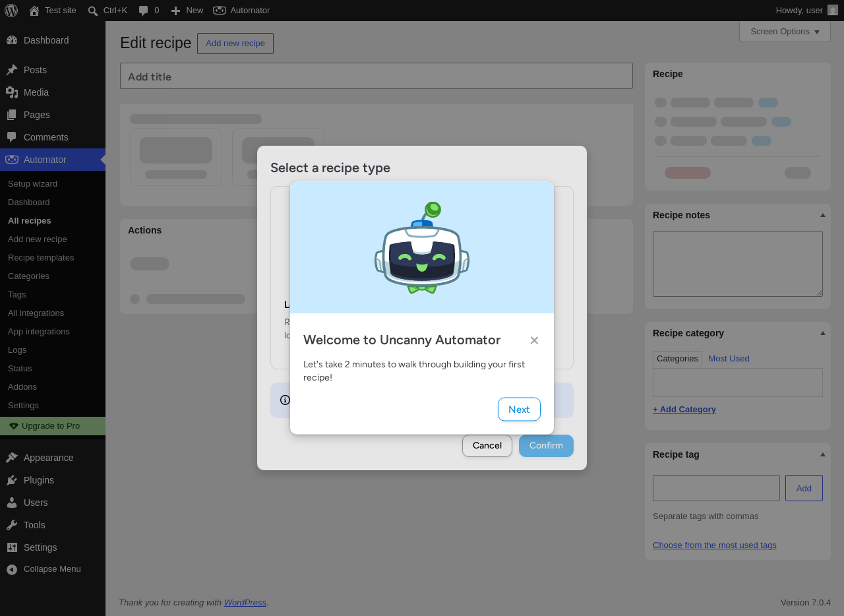844x616 pixels.
Task: Click the plus icon beside New
Action: pyautogui.click(x=175, y=11)
